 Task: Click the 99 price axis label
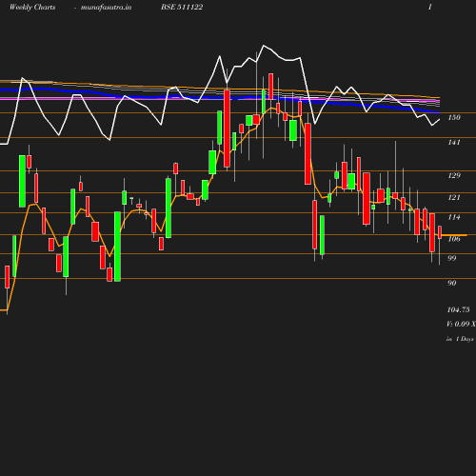click(452, 258)
